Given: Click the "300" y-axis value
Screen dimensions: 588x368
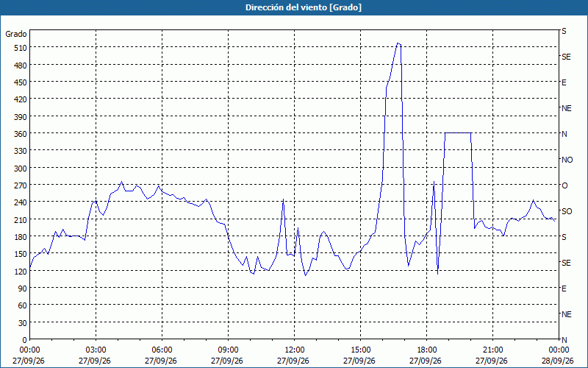Looking at the screenshot, I should click(21, 169).
